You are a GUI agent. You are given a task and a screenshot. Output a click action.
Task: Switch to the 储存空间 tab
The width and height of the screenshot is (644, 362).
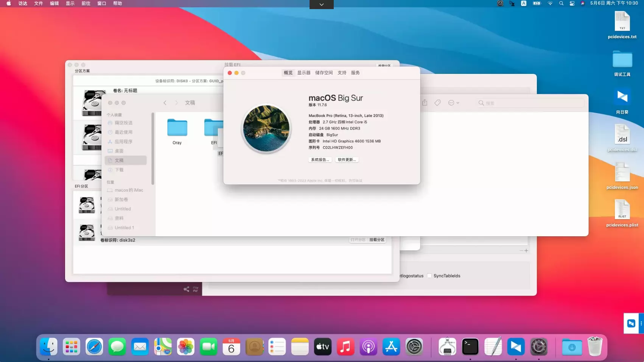click(324, 73)
